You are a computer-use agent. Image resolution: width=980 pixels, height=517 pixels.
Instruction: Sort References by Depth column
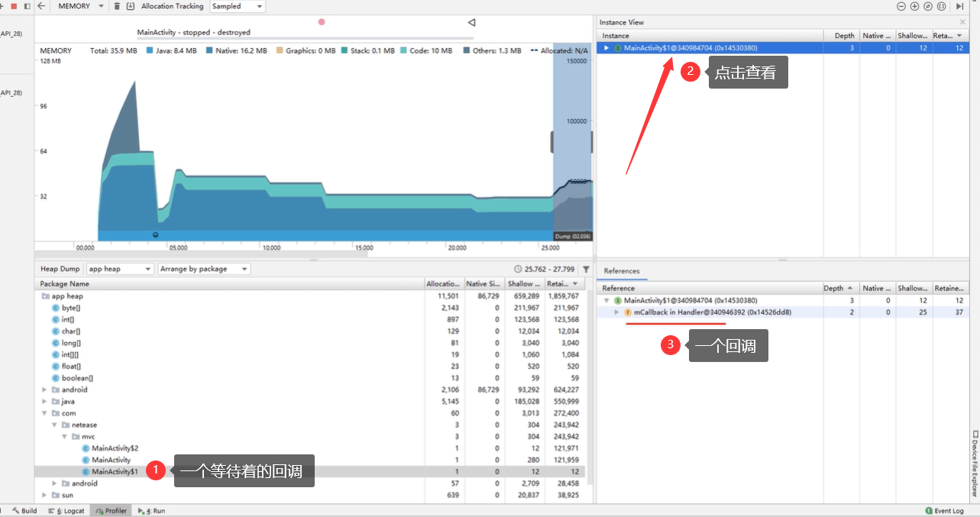click(x=841, y=289)
